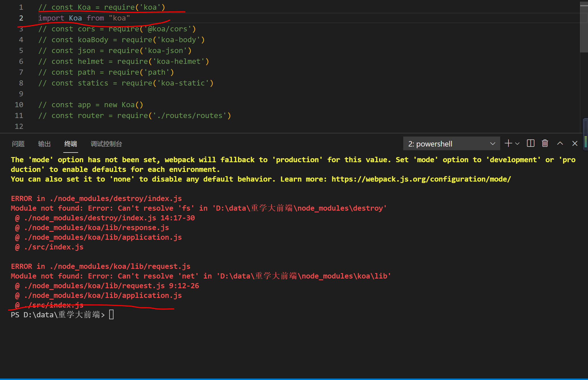Open the '2: powershell' terminal selector
The height and width of the screenshot is (380, 588).
(x=451, y=144)
